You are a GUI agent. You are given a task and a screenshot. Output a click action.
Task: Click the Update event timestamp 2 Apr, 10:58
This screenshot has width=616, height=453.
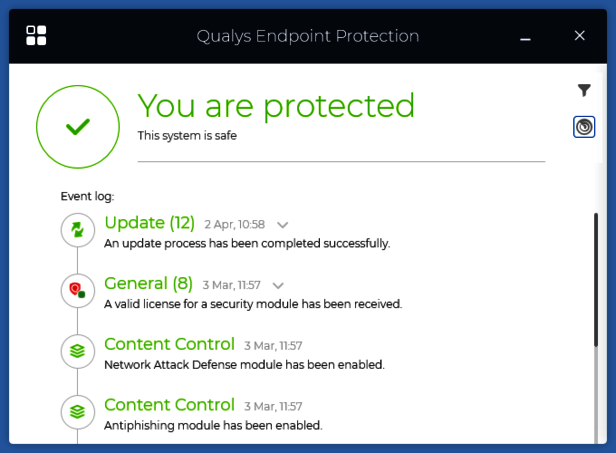pyautogui.click(x=234, y=224)
